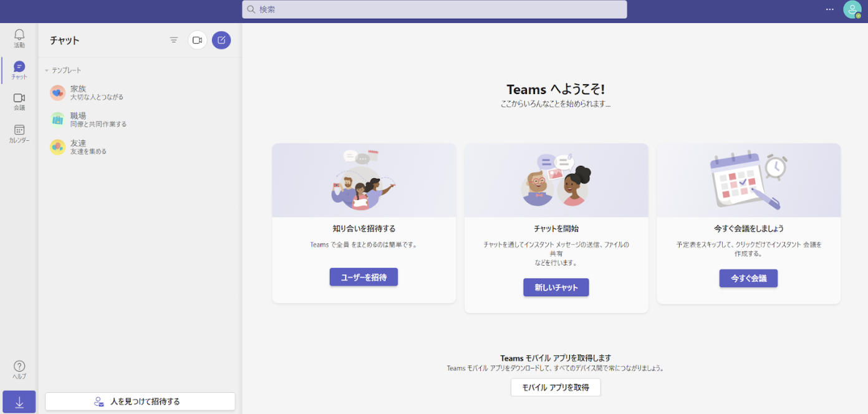The width and height of the screenshot is (868, 414).
Task: Click the 今すぐ会議 button
Action: click(x=748, y=278)
